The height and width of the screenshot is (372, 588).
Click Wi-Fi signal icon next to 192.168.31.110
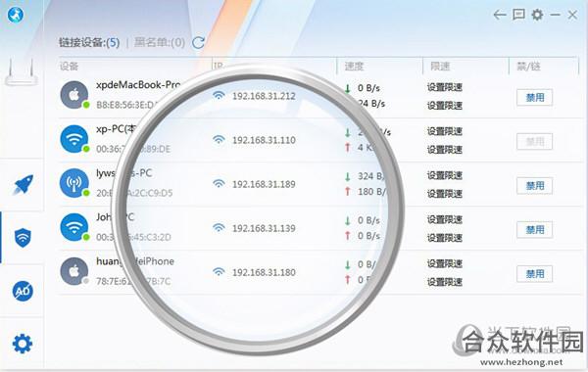pos(219,140)
